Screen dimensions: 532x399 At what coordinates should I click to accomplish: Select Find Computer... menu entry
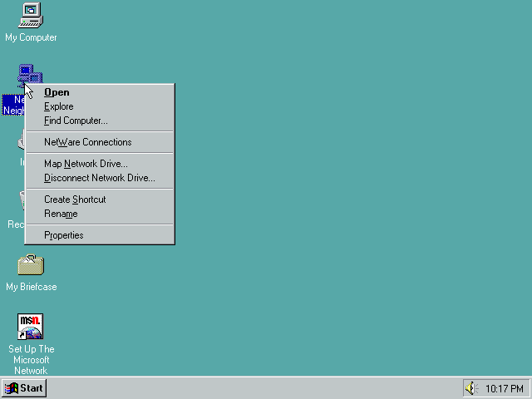point(100,121)
